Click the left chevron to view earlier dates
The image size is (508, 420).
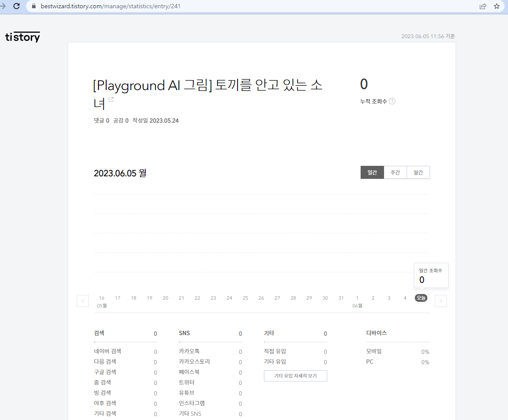click(x=82, y=300)
